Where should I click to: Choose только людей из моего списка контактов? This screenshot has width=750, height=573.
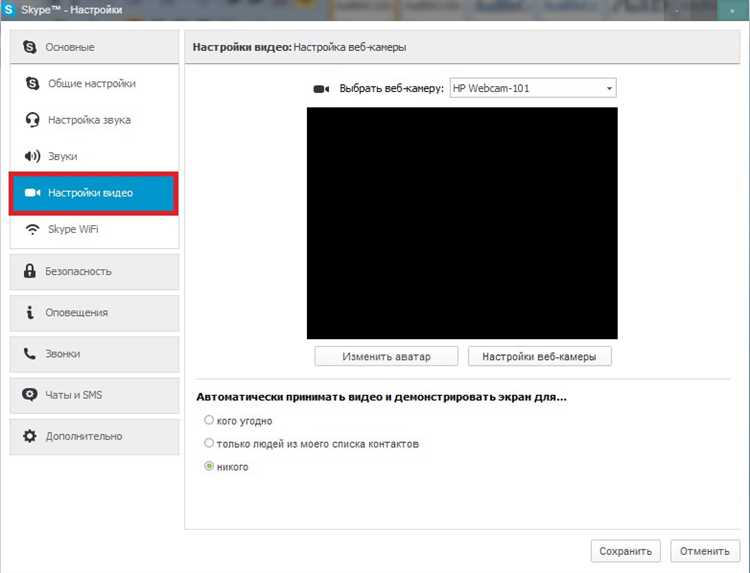[209, 443]
